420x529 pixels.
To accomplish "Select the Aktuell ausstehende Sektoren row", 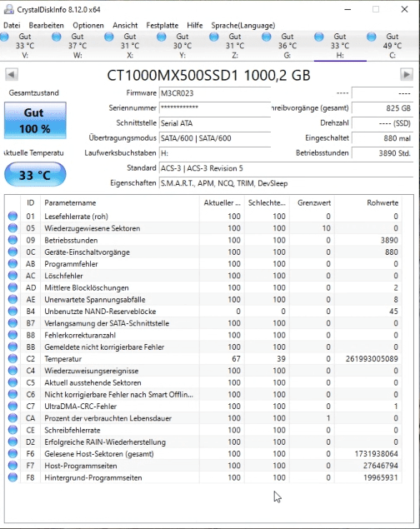I will [x=204, y=382].
